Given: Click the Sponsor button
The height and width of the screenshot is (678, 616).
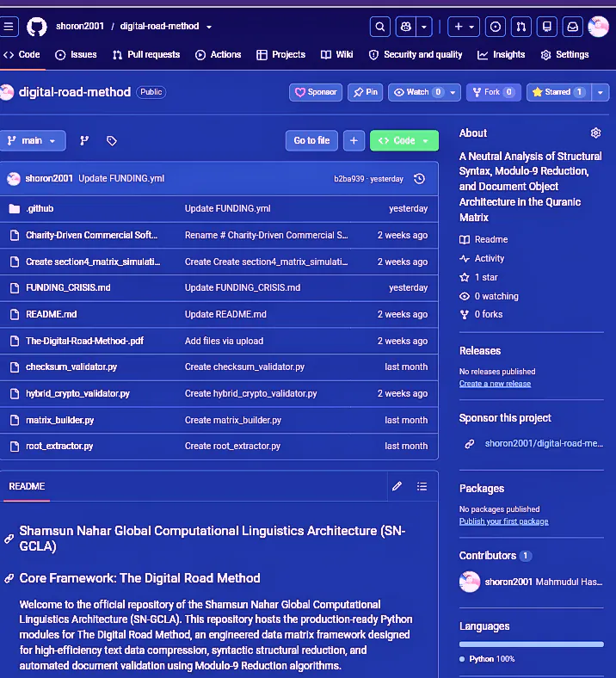Looking at the screenshot, I should [x=316, y=92].
